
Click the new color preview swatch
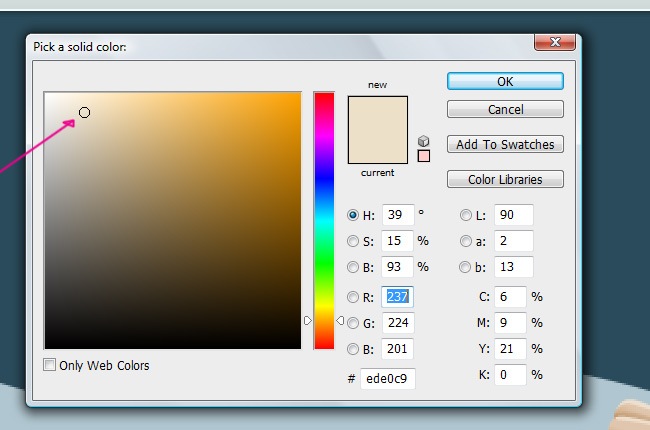click(x=378, y=113)
